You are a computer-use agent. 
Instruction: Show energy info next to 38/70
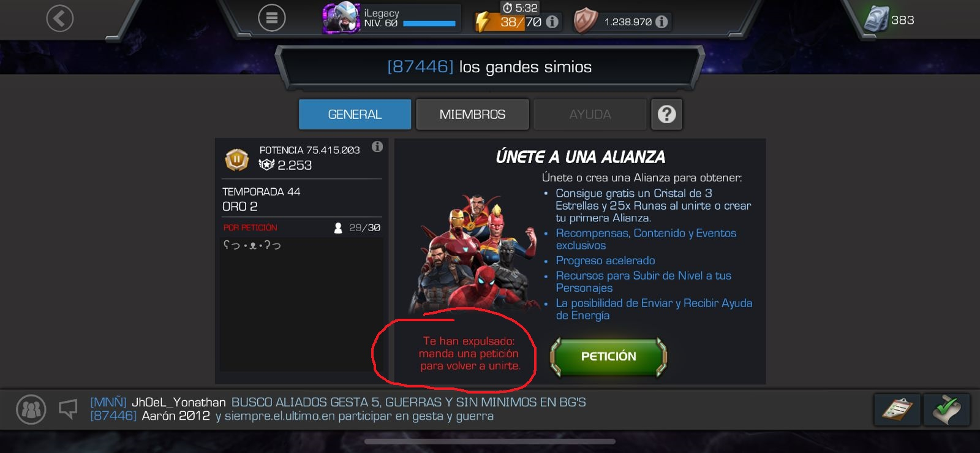coord(552,22)
